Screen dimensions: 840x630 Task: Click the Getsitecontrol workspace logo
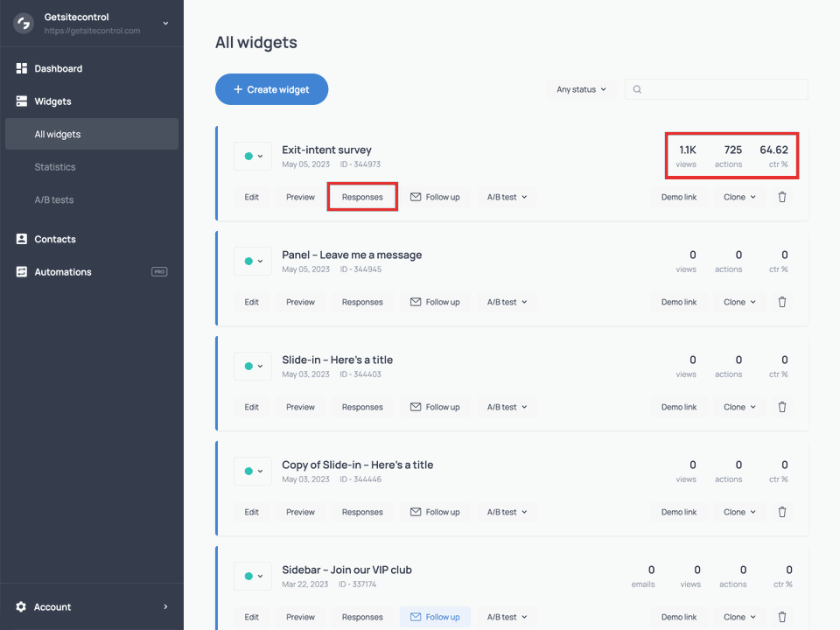[x=23, y=23]
